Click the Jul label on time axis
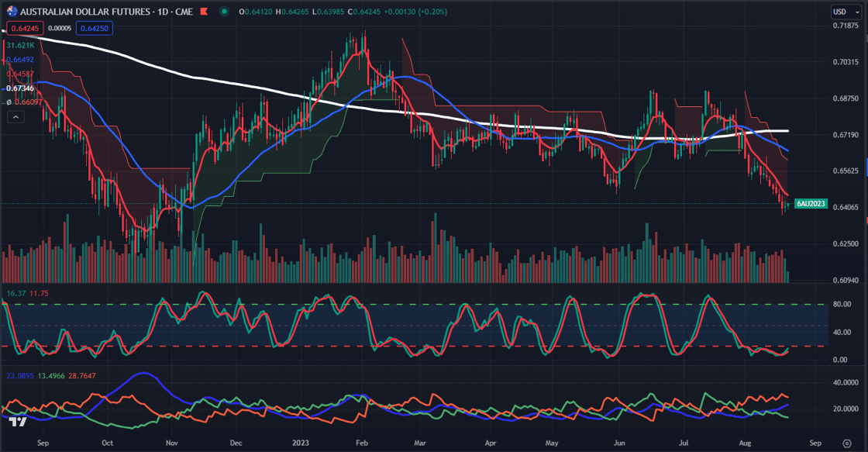Image resolution: width=868 pixels, height=452 pixels. (684, 443)
